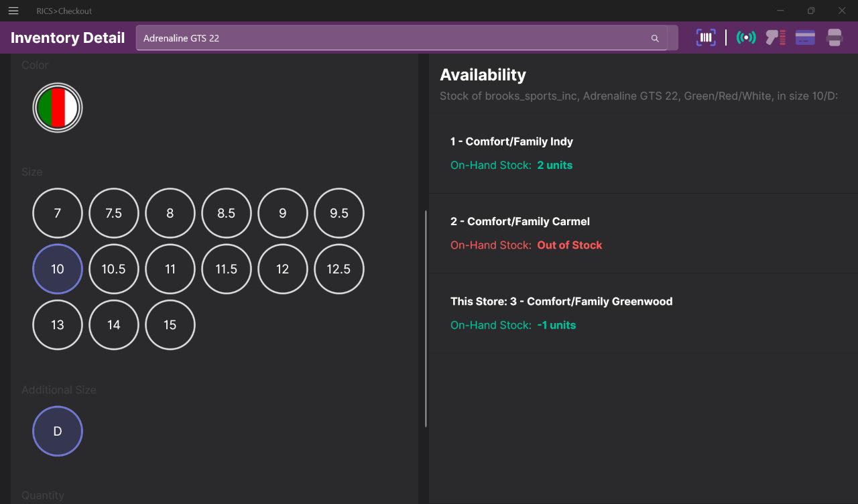Click the RICS>Checkout window title

click(x=64, y=11)
